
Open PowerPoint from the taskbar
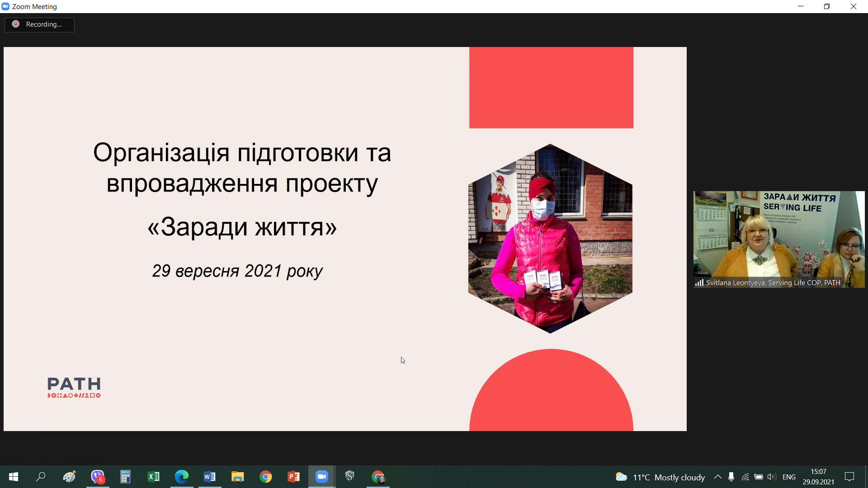point(293,477)
